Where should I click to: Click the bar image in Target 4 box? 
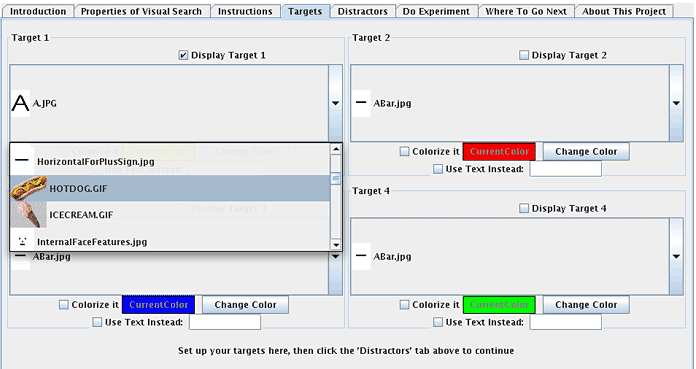click(361, 256)
